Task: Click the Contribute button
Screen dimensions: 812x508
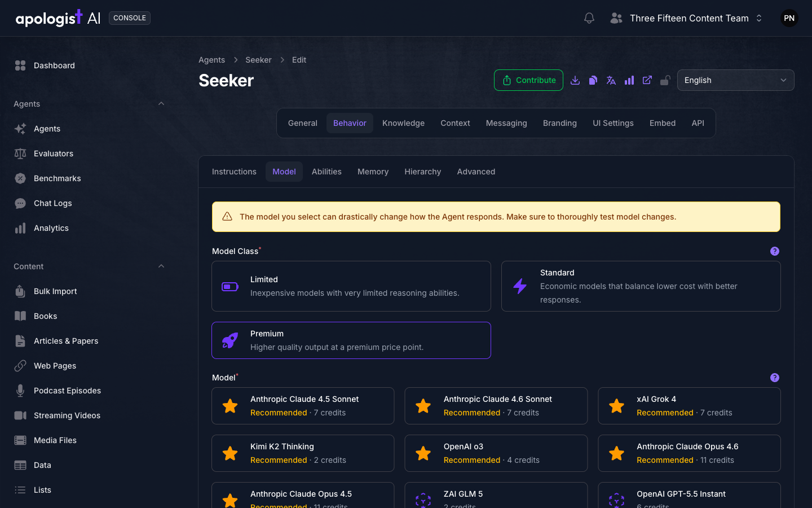Action: point(528,80)
